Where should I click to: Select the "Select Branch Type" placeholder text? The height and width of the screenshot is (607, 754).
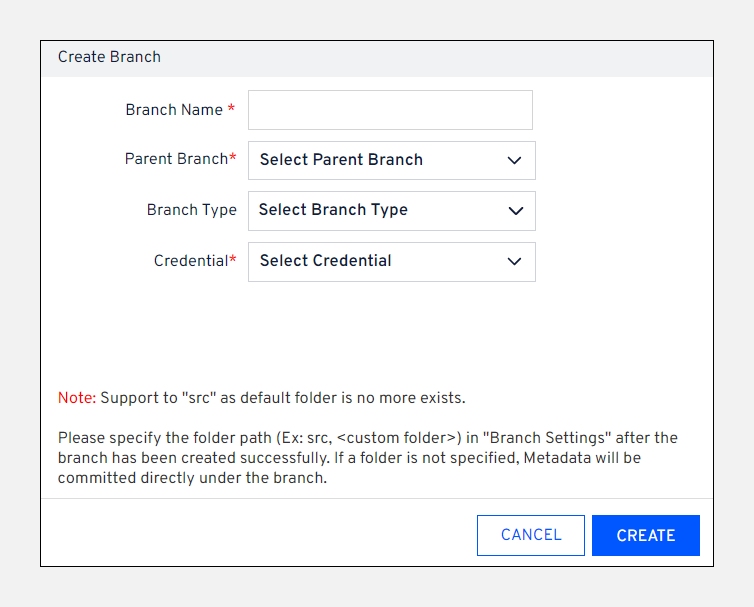(333, 210)
